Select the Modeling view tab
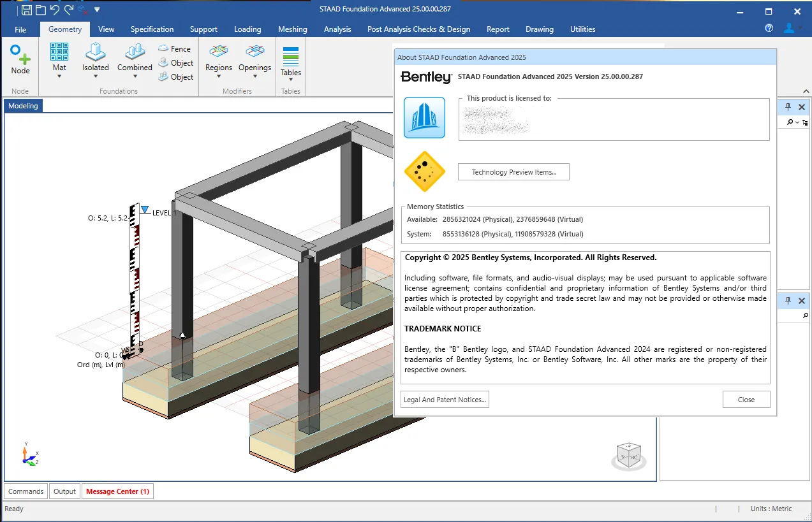 23,106
